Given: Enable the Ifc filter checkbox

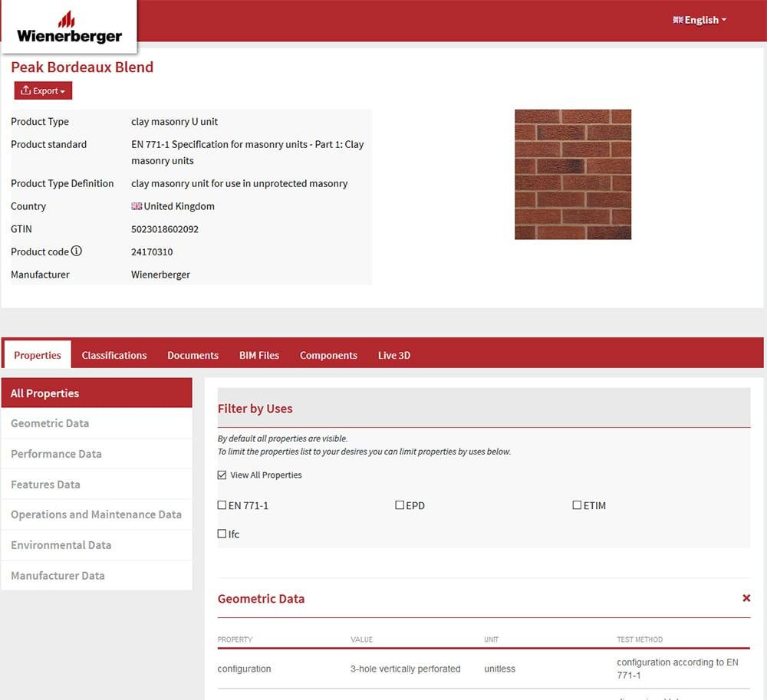Looking at the screenshot, I should [x=222, y=534].
